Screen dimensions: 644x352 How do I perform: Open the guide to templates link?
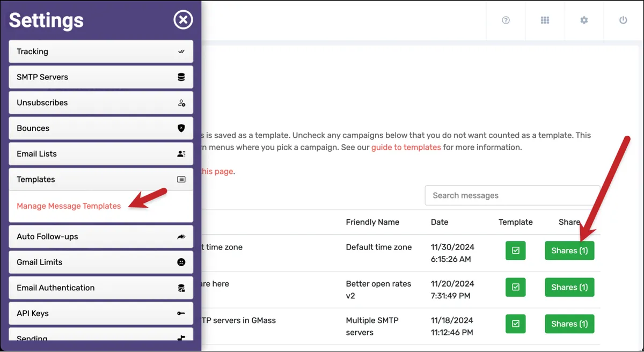[406, 147]
